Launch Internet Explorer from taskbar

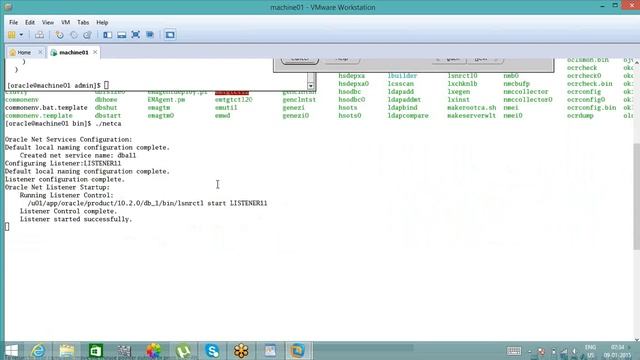(x=38, y=351)
